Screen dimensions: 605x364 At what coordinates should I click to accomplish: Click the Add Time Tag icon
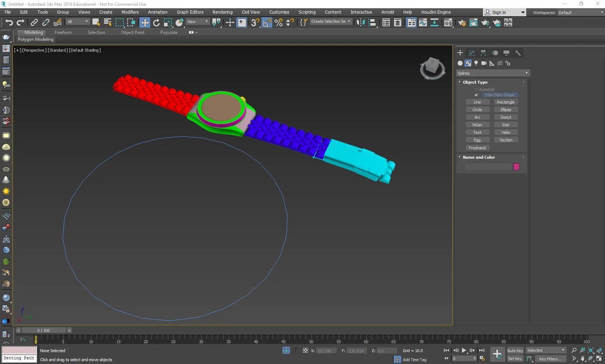[398, 359]
